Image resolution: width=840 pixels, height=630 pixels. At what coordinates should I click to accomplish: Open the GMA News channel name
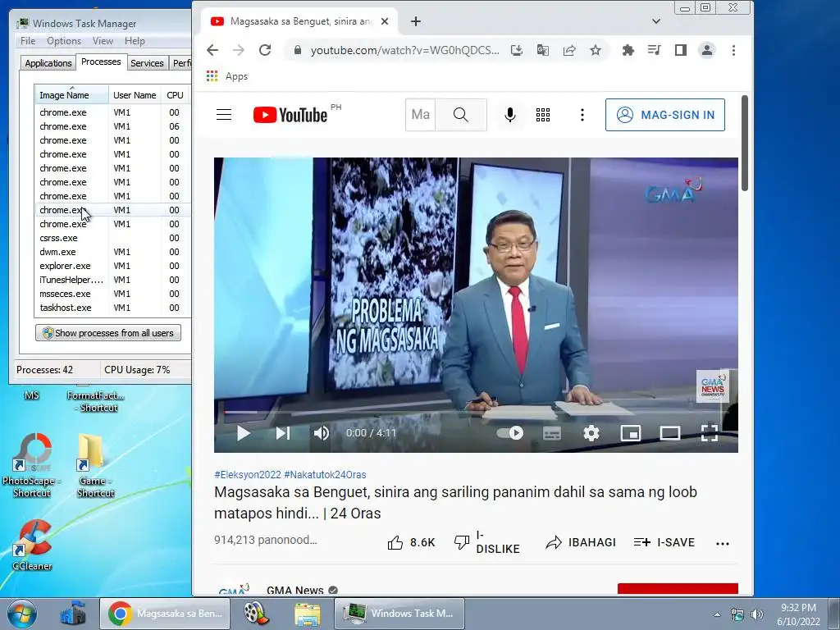(295, 590)
